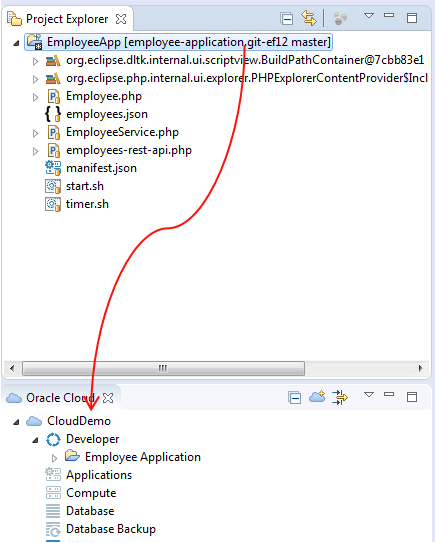Collapse all in Project Explorer toolbar
The height and width of the screenshot is (543, 435).
pyautogui.click(x=287, y=19)
